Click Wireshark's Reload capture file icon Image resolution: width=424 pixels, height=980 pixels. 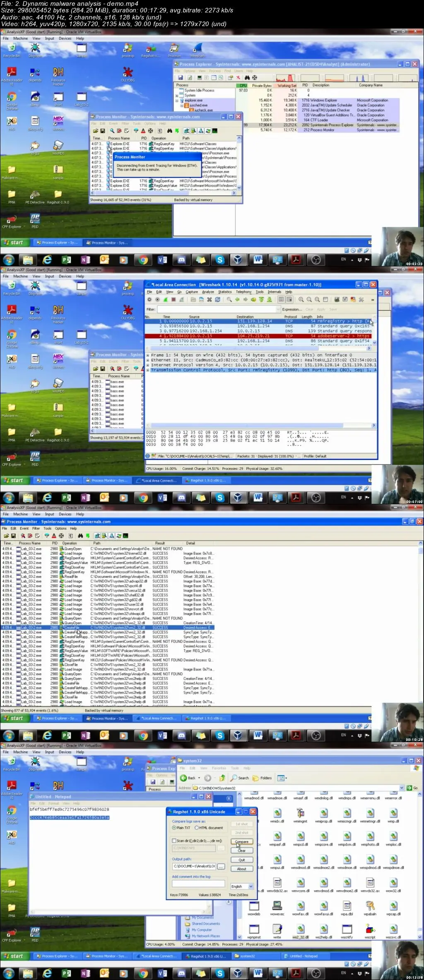pyautogui.click(x=217, y=300)
